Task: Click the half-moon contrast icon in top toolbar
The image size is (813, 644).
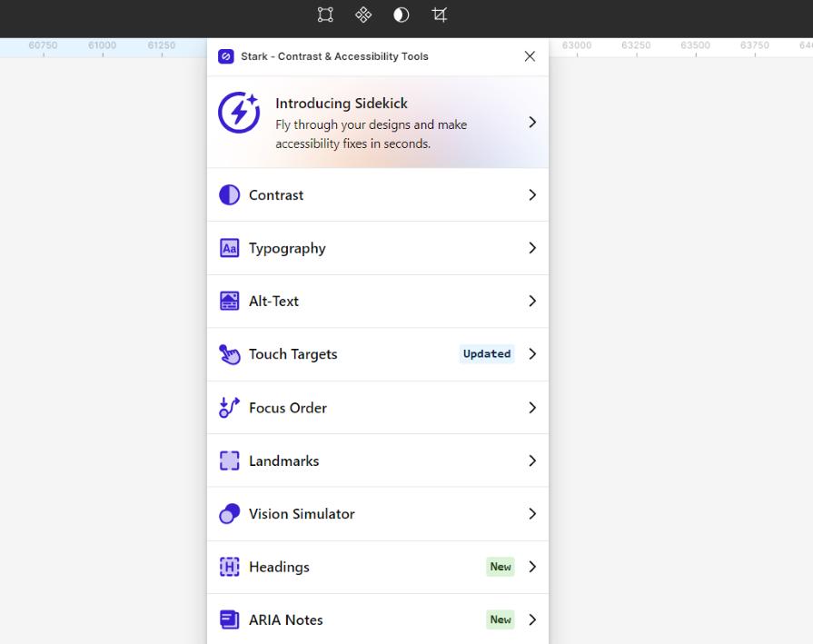Action: [x=401, y=15]
